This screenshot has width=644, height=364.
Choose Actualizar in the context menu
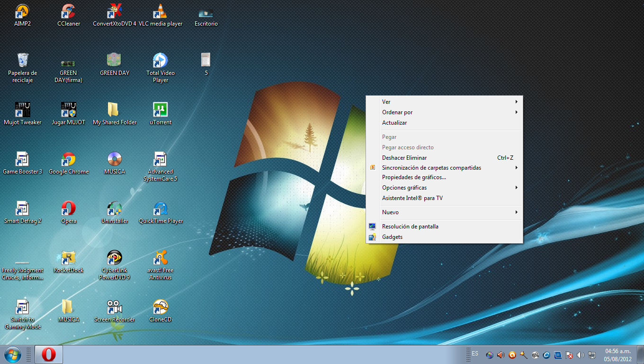click(x=394, y=123)
